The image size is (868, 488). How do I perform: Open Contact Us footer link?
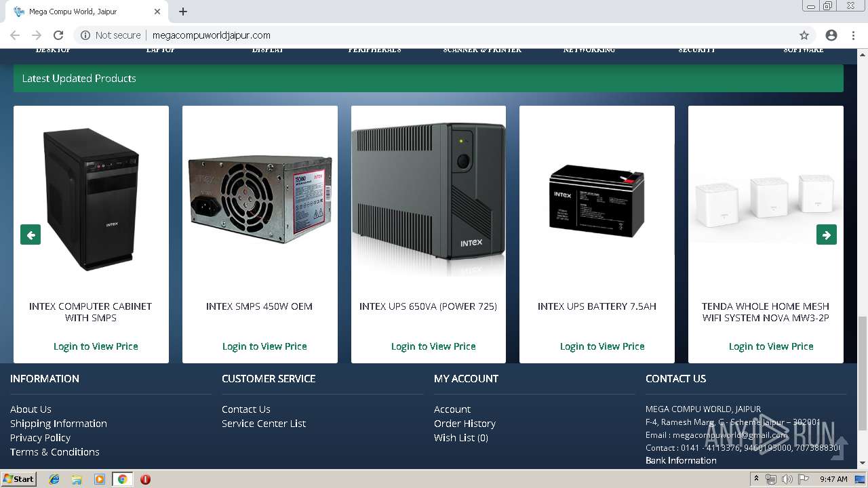pyautogui.click(x=246, y=409)
